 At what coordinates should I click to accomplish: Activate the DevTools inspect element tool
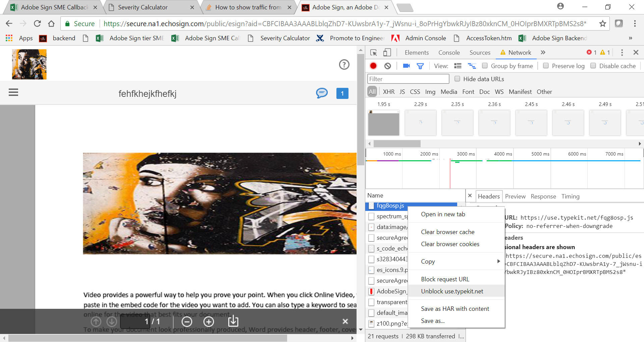373,52
